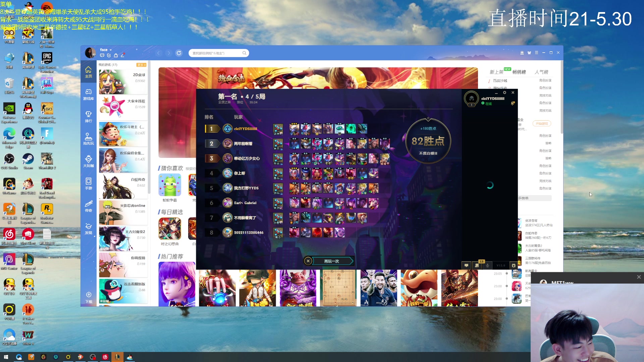644x362 pixels.
Task: Open the 欢乐斗地主 game card
Action: click(x=123, y=134)
